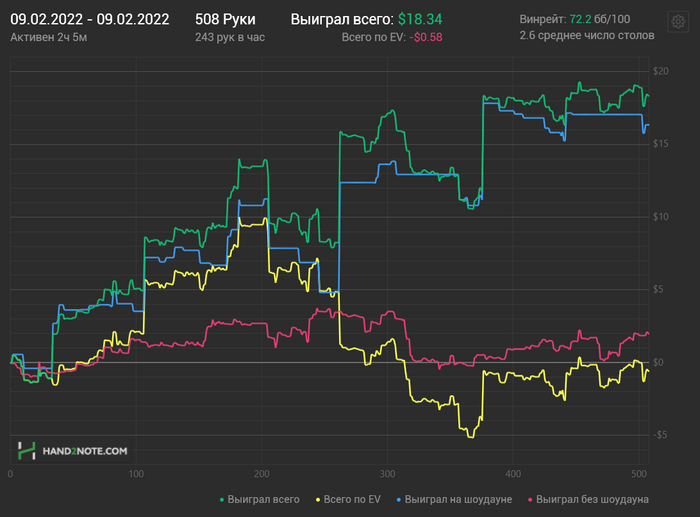Click the '243 рук в час' text

click(x=230, y=37)
